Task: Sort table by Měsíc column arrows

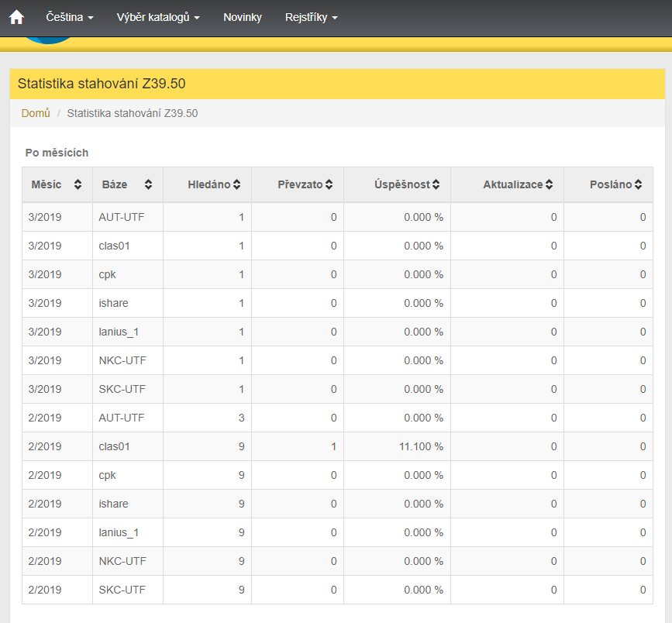Action: 78,185
